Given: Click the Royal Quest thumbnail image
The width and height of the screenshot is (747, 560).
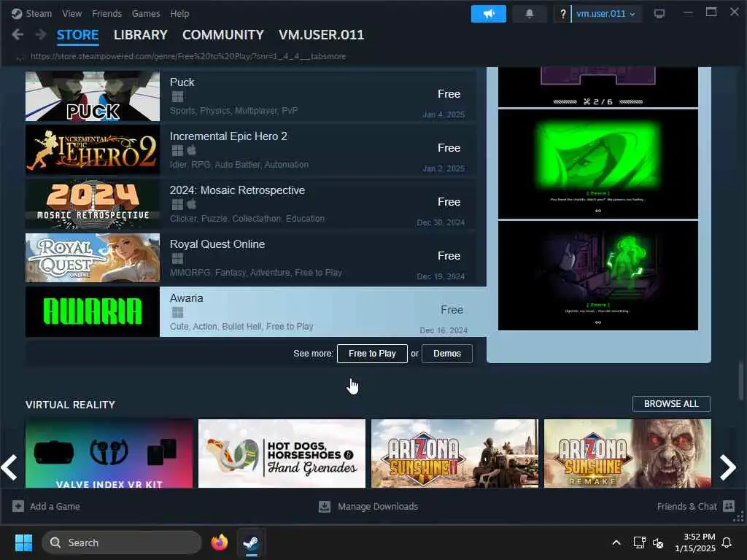Looking at the screenshot, I should click(93, 257).
